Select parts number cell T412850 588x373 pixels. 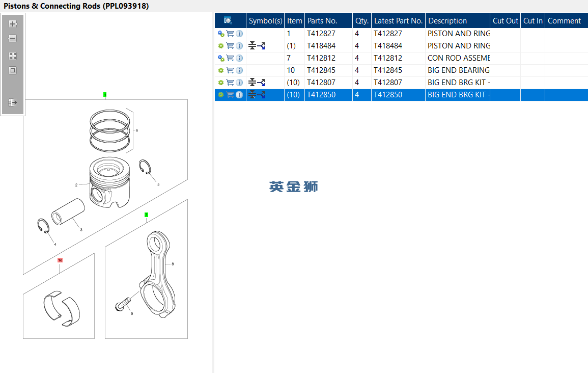[328, 95]
